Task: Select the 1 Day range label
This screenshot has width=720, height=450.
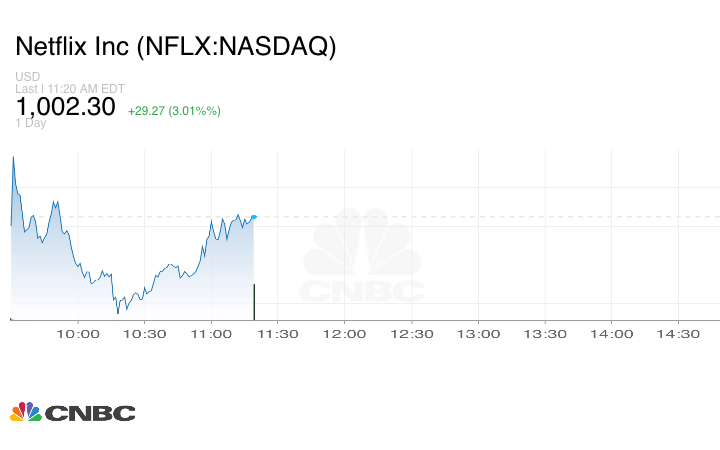Action: [x=30, y=123]
